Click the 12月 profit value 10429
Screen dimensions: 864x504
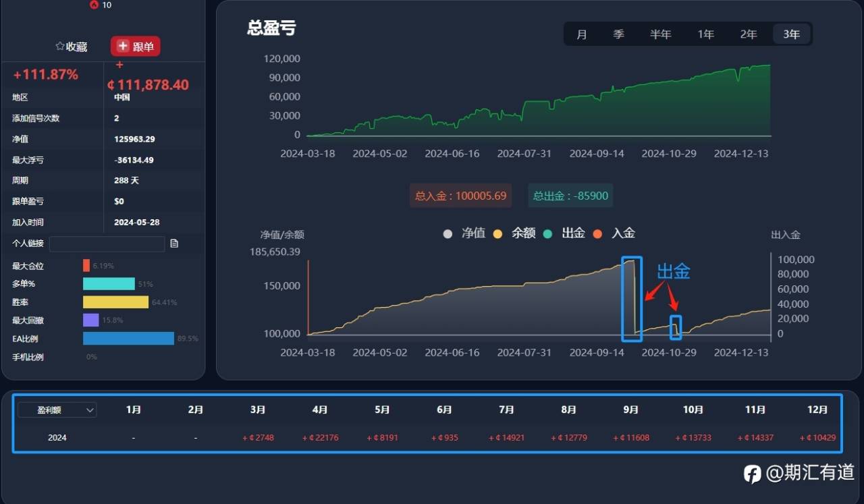coord(817,438)
